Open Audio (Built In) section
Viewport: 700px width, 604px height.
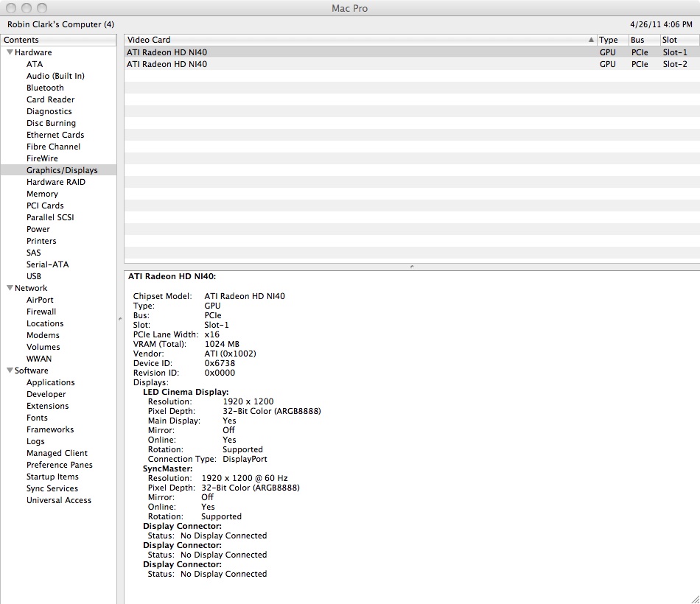(55, 76)
